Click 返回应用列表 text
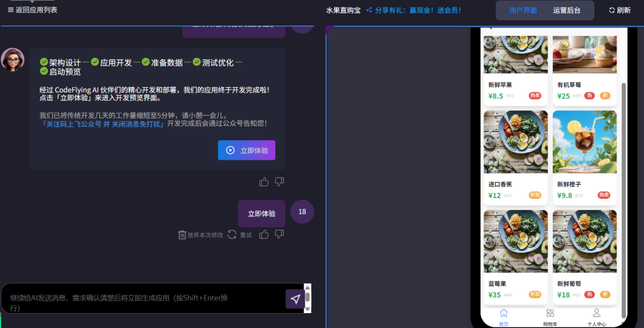The height and width of the screenshot is (328, 644). (36, 10)
